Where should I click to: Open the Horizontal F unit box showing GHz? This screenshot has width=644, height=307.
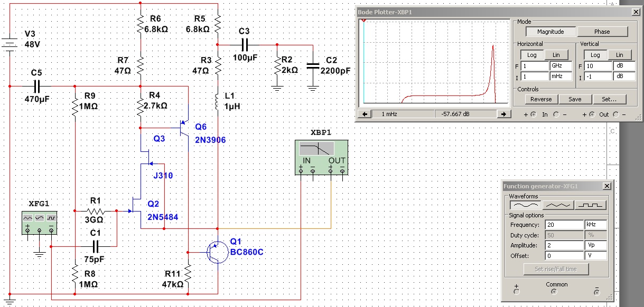click(561, 66)
